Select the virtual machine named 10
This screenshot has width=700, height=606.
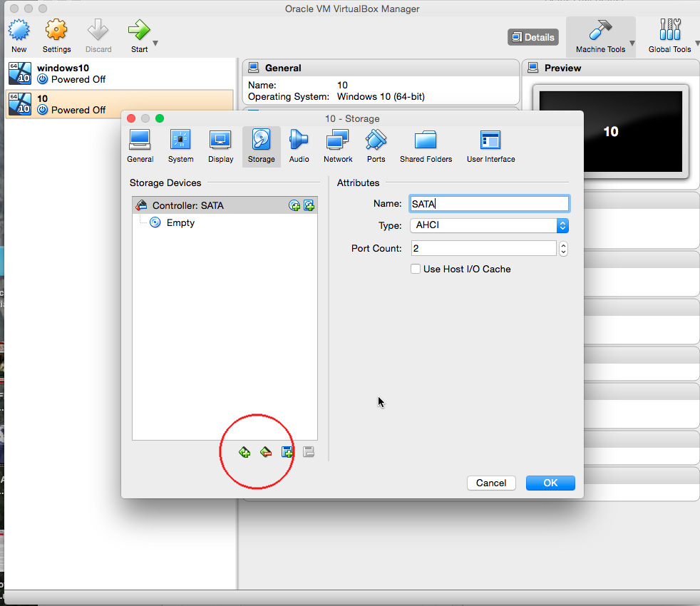[119, 104]
